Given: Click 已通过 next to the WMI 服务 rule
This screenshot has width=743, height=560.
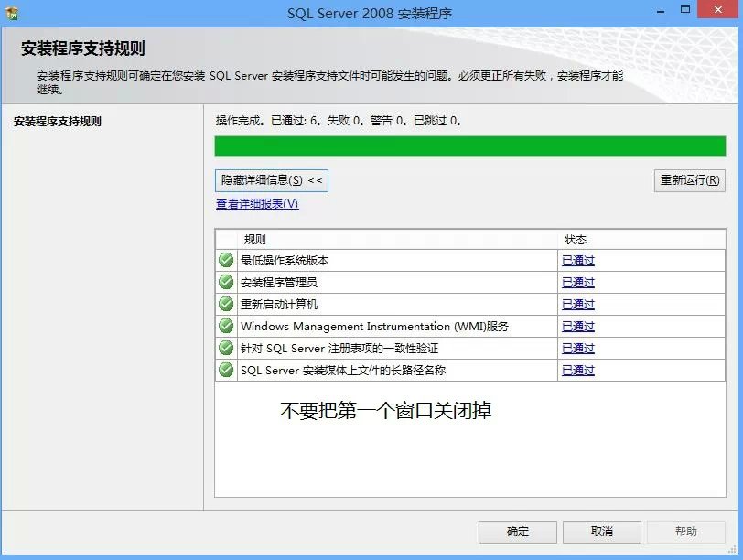Looking at the screenshot, I should [577, 326].
